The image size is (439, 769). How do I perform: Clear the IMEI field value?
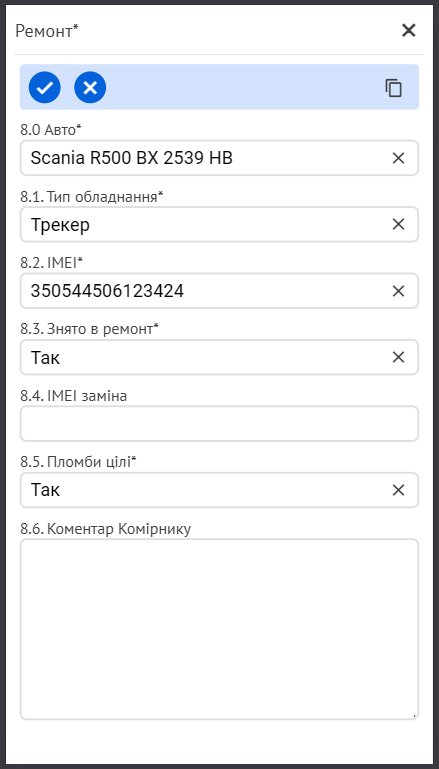pos(398,291)
